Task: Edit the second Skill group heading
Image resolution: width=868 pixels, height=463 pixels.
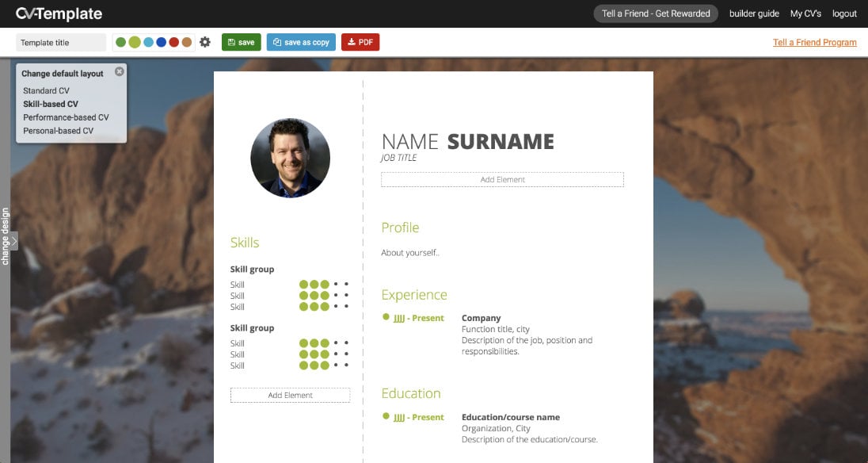Action: [252, 328]
